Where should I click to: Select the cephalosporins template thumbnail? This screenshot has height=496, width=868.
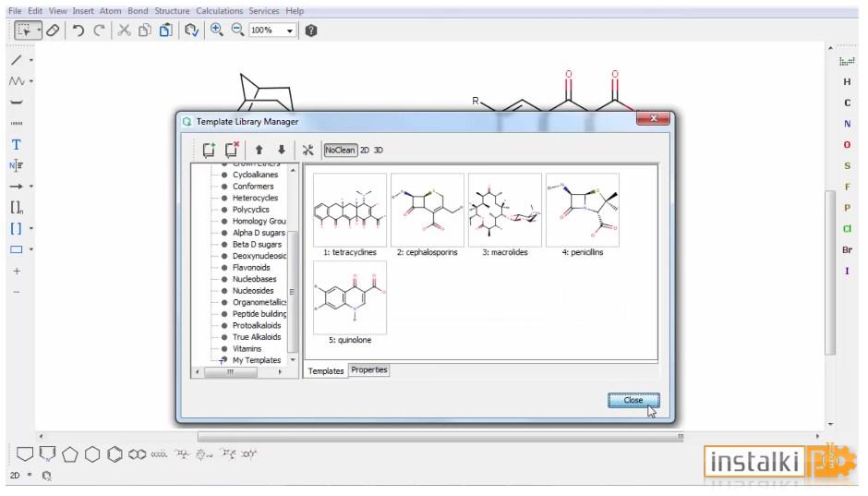428,210
